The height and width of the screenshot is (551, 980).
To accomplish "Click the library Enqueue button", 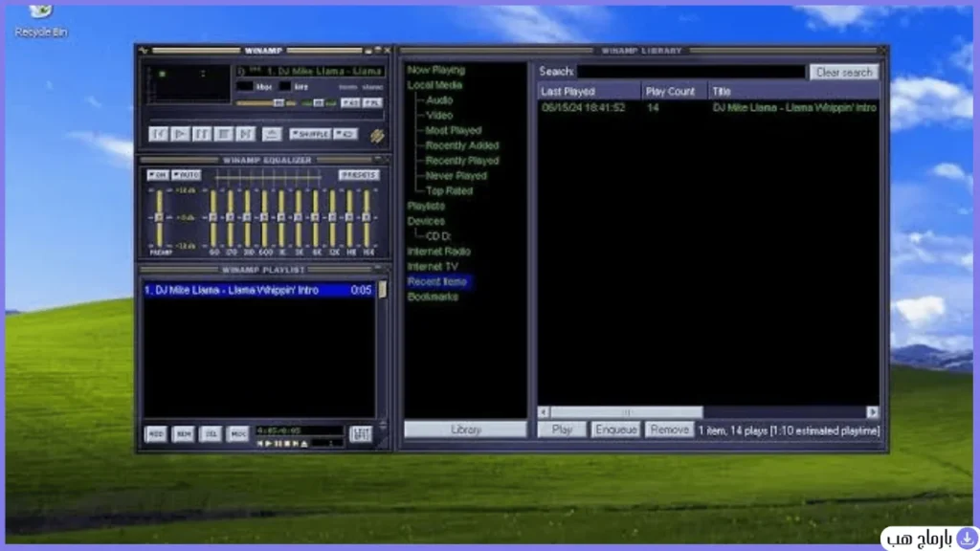I will point(615,430).
